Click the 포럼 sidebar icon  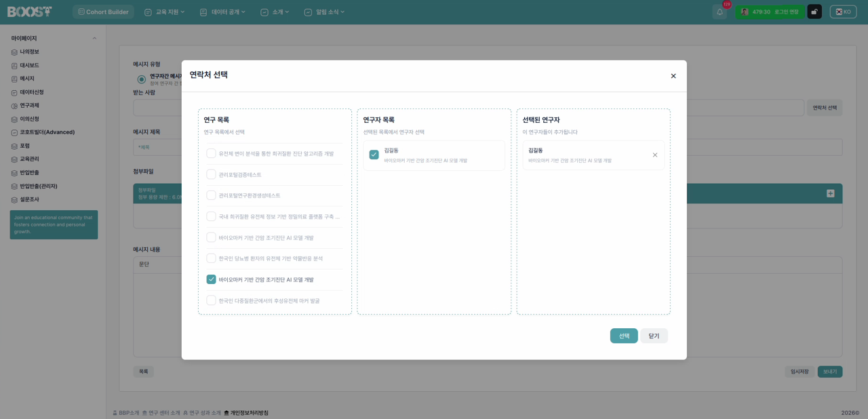click(14, 146)
